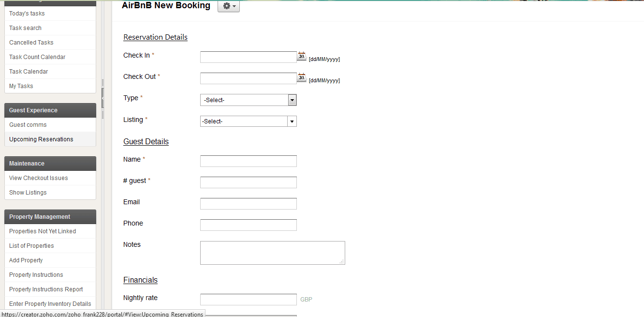
Task: Focus the Check In date field
Action: [x=249, y=57]
